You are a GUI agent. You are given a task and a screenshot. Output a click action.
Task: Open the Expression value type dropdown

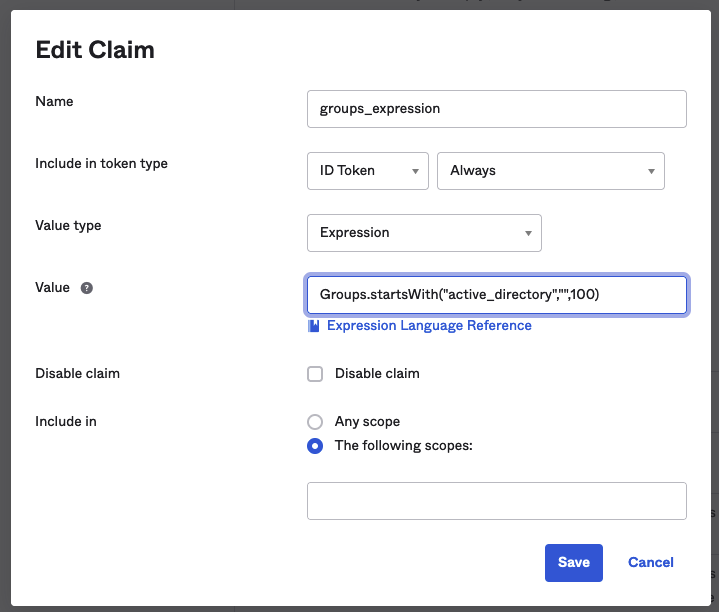point(424,233)
